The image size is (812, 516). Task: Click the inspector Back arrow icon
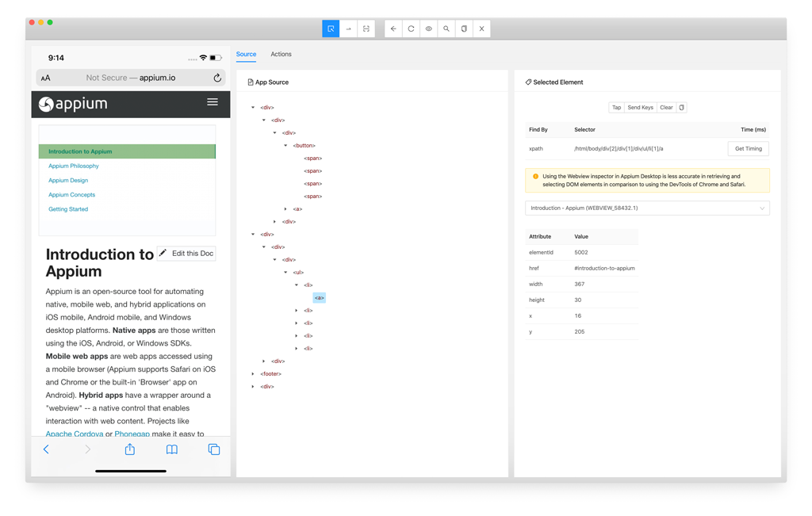click(393, 29)
